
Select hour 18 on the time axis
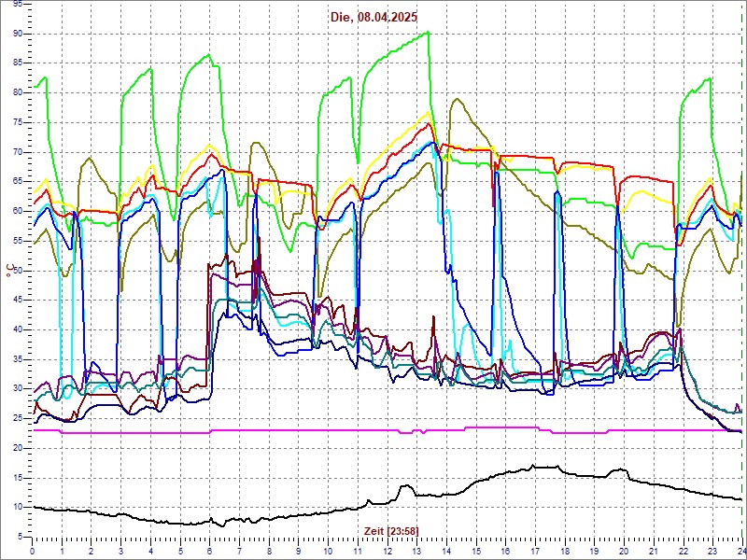point(565,552)
